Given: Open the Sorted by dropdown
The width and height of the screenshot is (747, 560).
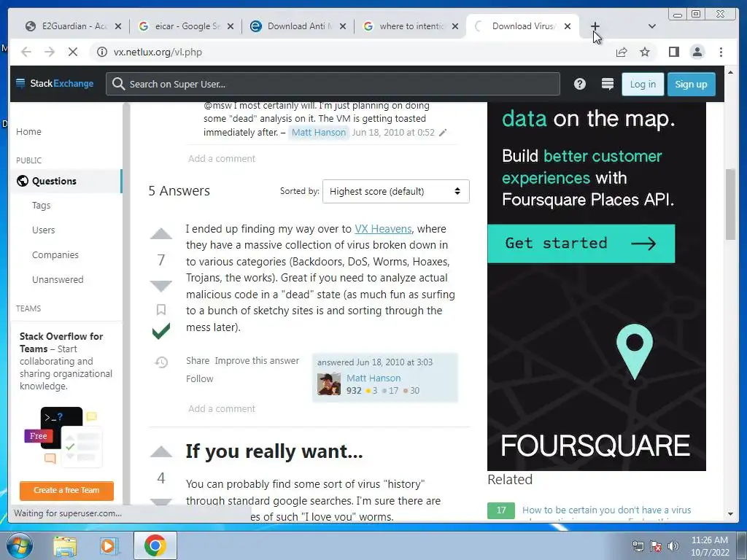Looking at the screenshot, I should (396, 192).
